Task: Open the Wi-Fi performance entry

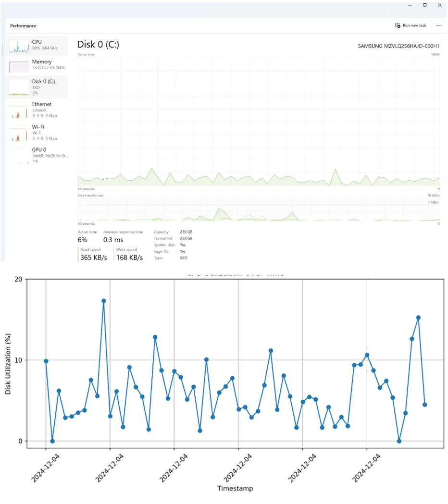Action: pos(37,133)
